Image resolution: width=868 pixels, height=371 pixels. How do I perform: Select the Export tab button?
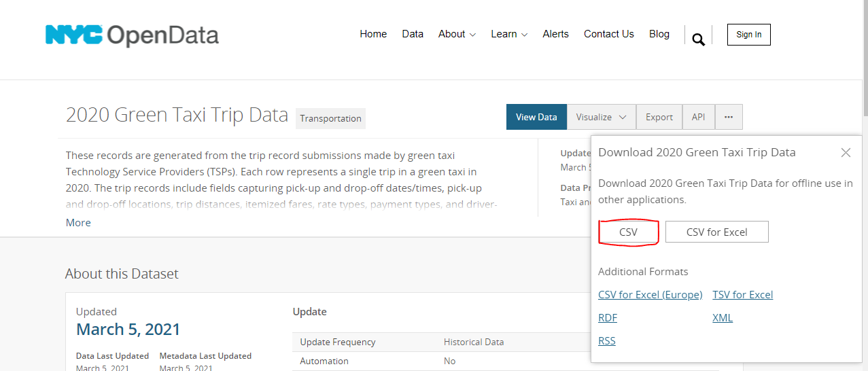point(659,117)
